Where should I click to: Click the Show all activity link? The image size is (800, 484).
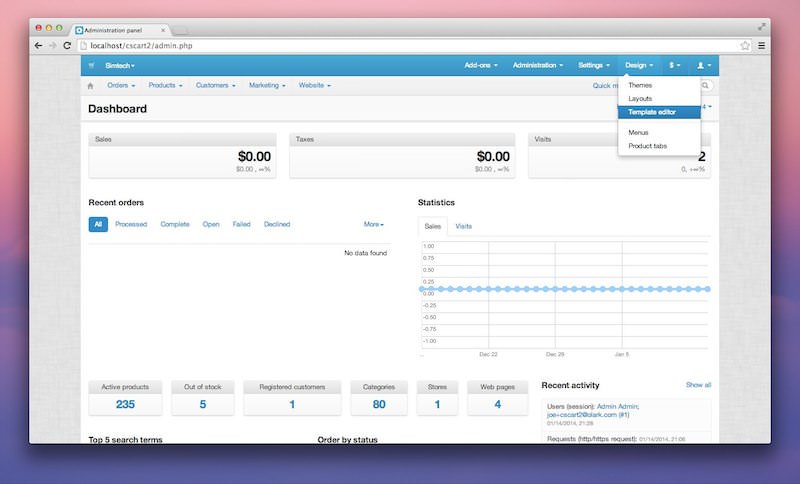point(698,385)
